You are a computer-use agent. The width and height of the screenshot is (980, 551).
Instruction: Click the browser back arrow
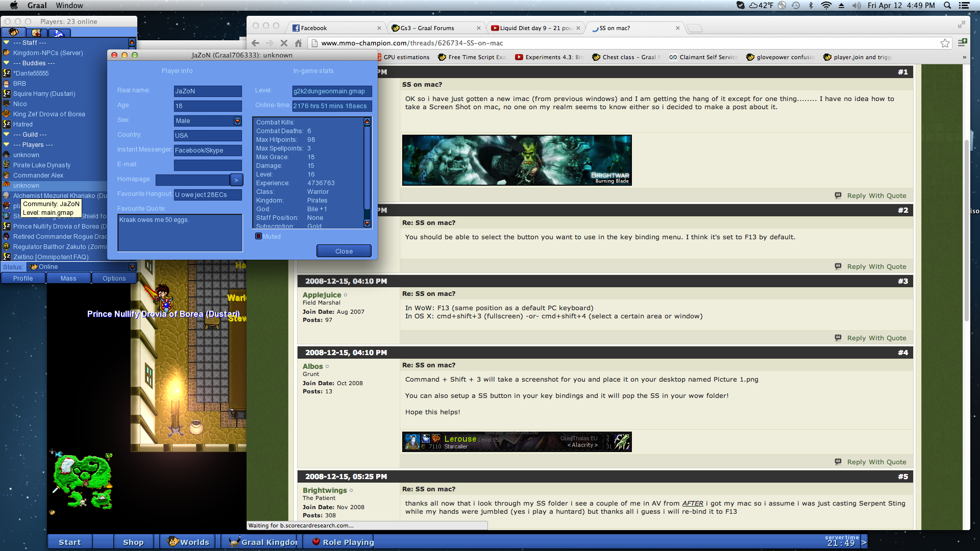(x=256, y=43)
